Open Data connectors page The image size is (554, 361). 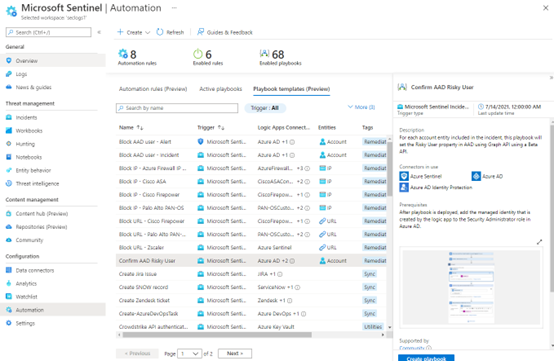tap(35, 271)
